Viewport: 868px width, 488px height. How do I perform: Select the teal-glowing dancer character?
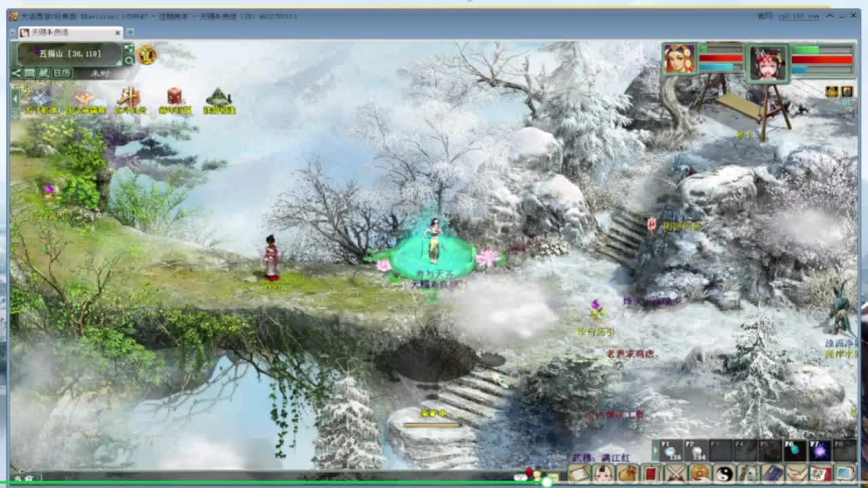[x=433, y=241]
